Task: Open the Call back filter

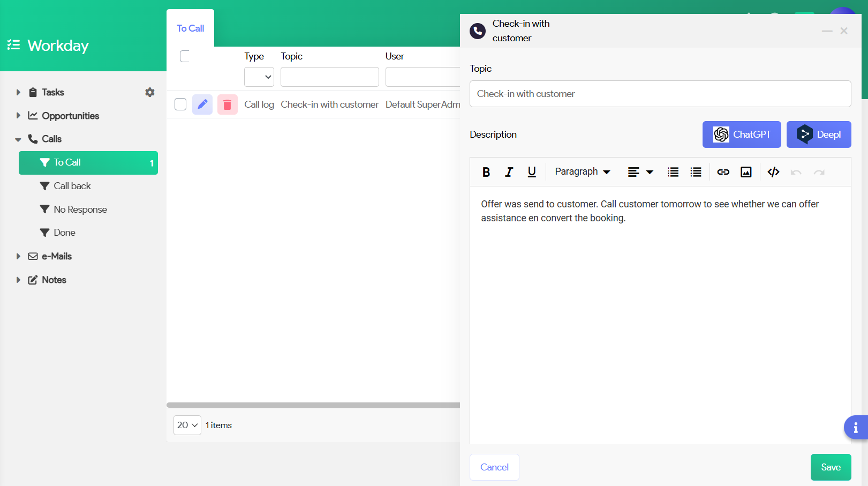Action: click(72, 186)
